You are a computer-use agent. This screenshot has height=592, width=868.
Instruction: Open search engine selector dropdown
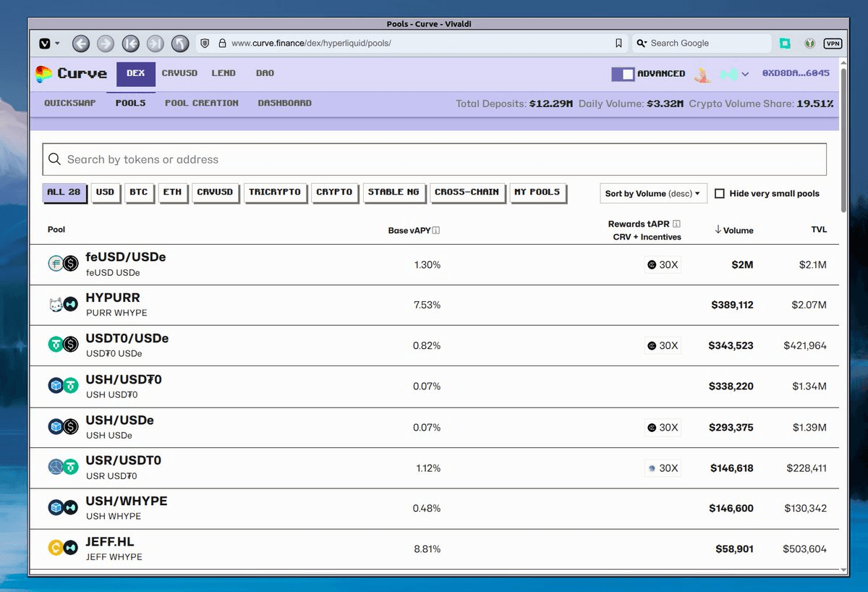642,43
